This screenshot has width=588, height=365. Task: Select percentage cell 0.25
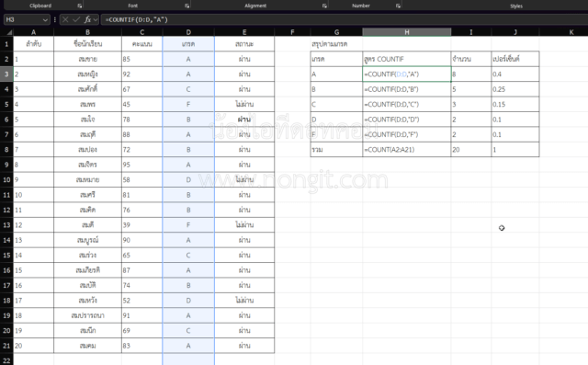click(515, 89)
